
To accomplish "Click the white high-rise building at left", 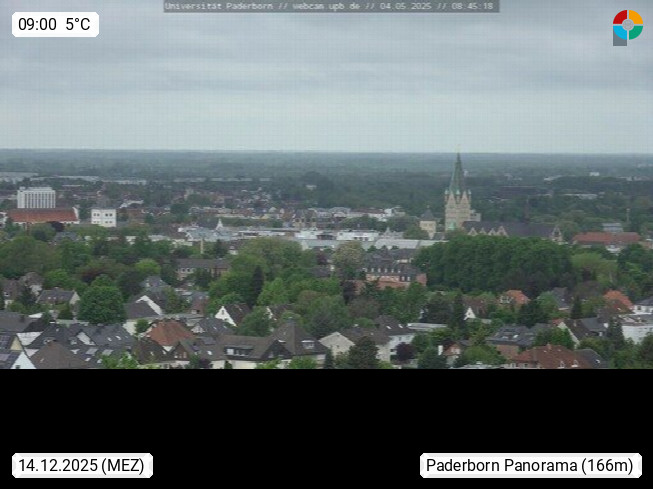I will tap(36, 197).
